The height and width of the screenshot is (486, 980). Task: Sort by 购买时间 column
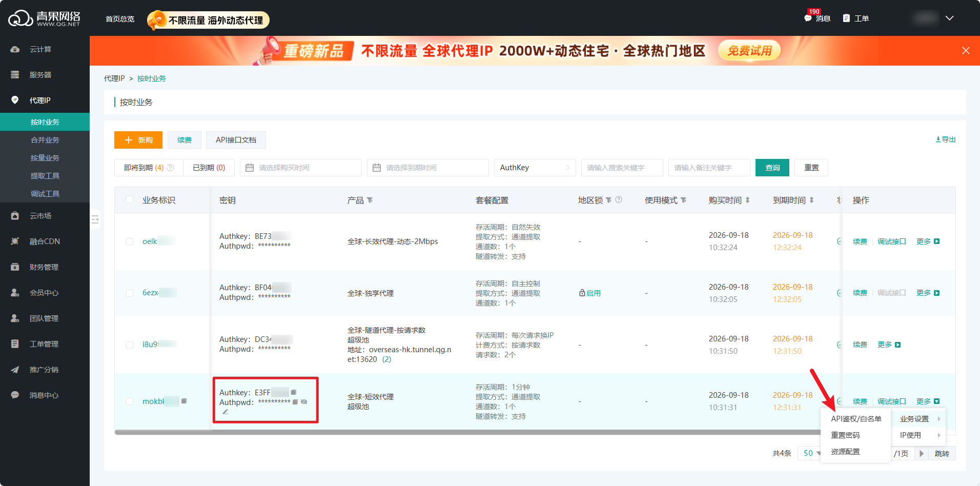coord(747,200)
